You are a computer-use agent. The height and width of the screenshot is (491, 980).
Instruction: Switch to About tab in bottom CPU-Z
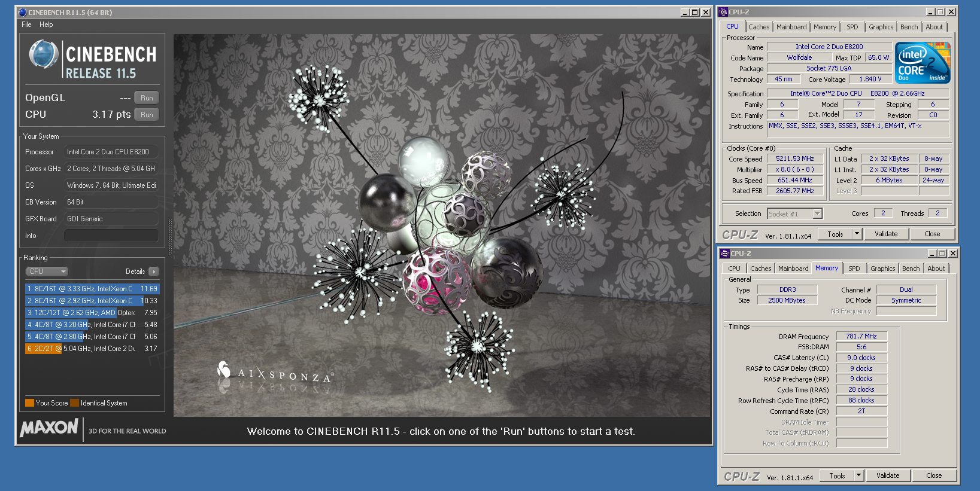click(936, 269)
